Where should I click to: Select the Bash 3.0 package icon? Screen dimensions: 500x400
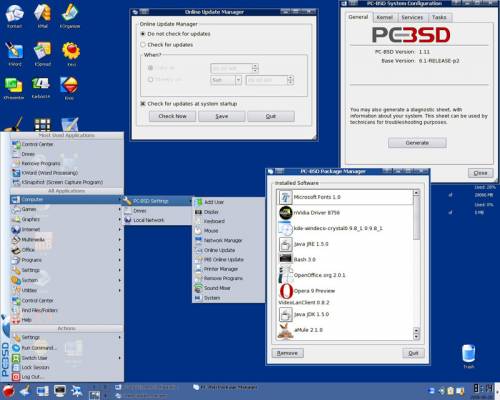(x=286, y=259)
